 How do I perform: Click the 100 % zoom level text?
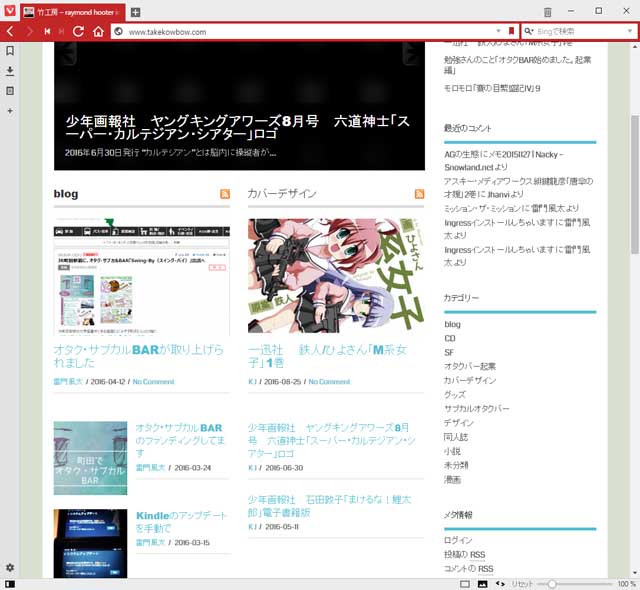pyautogui.click(x=627, y=584)
